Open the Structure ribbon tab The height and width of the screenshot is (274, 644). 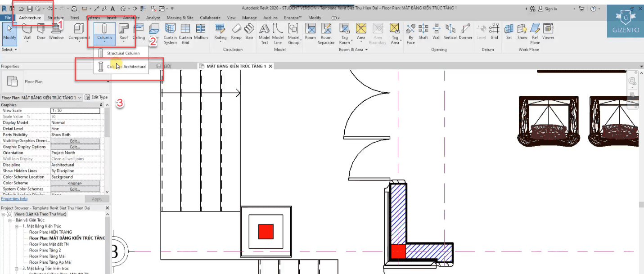pyautogui.click(x=55, y=18)
